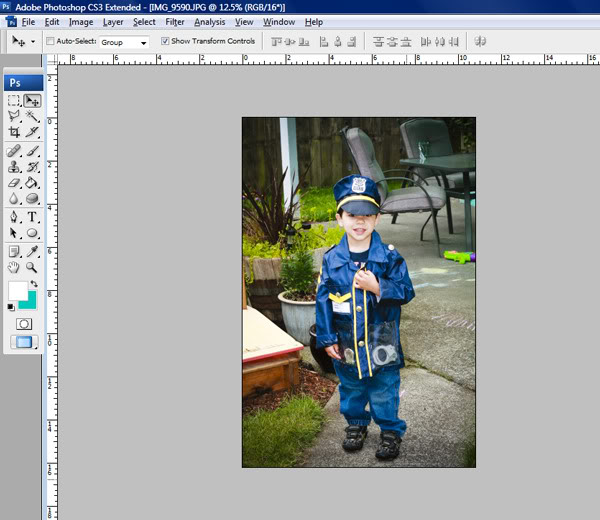Toggle Quick Mask mode
The height and width of the screenshot is (520, 600).
[23, 324]
